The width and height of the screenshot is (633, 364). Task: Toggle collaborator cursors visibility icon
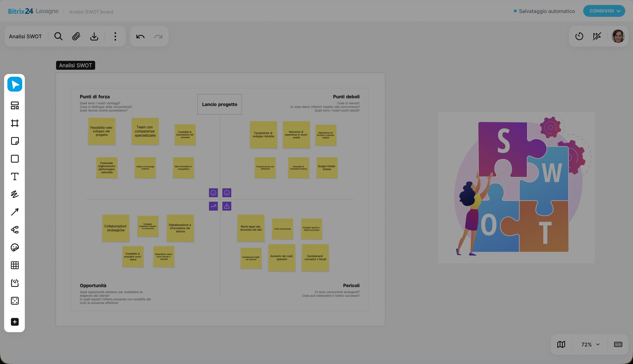(597, 36)
